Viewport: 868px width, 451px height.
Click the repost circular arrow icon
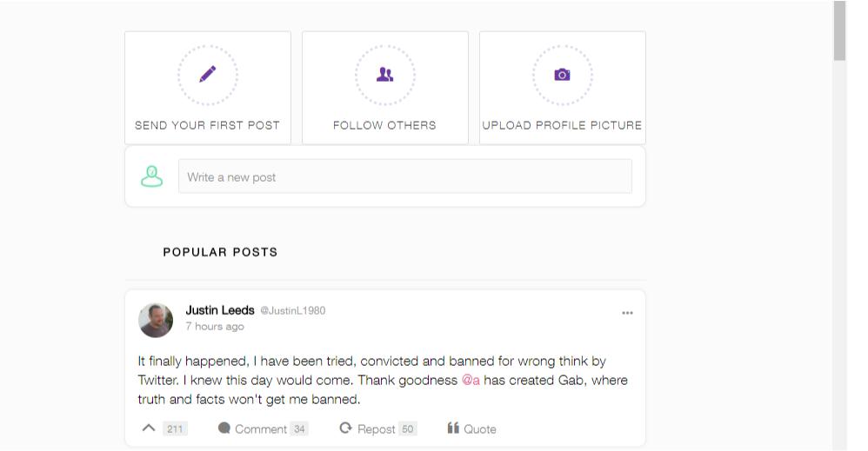[x=345, y=428]
